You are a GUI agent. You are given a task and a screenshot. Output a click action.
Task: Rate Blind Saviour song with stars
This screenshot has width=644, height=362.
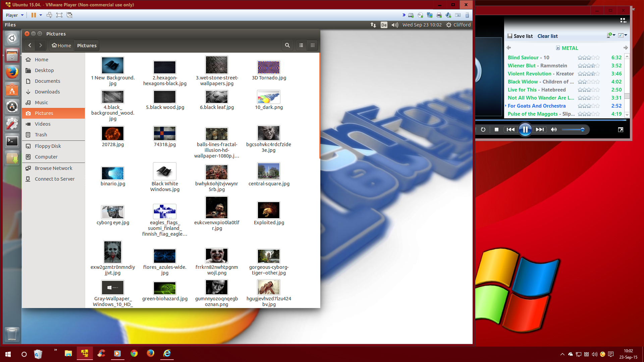tap(589, 58)
